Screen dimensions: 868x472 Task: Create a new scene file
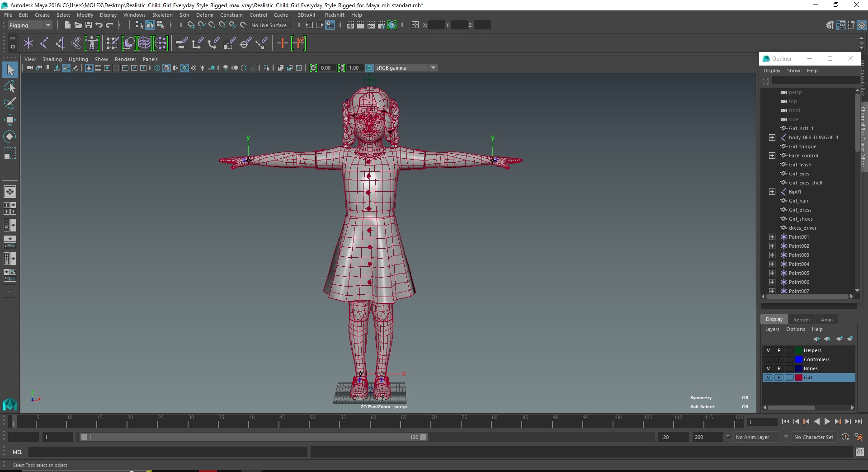coord(67,25)
